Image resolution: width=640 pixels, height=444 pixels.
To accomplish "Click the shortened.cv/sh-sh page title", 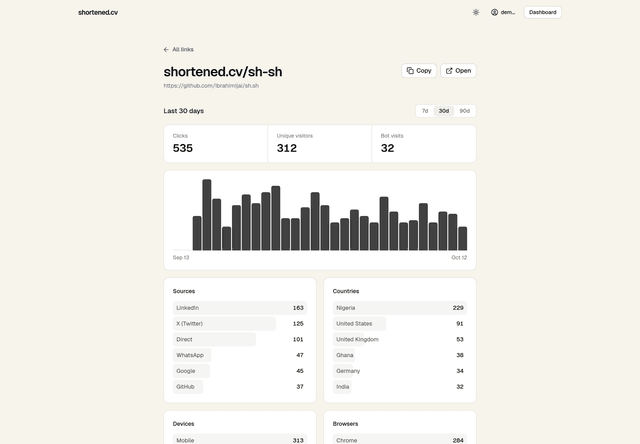I will (x=223, y=72).
